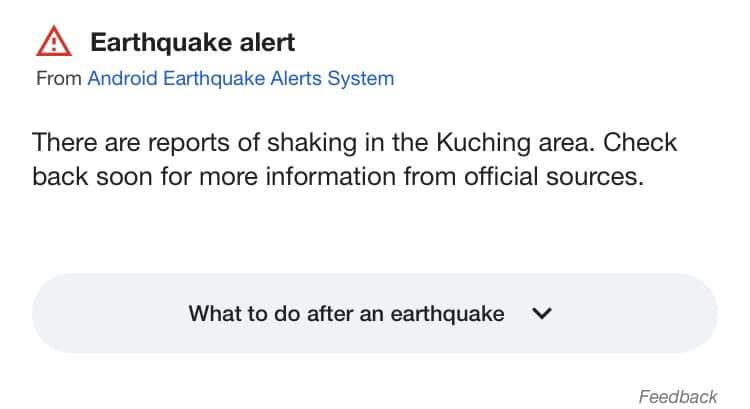Click the word "Android" in the source link
This screenshot has width=750, height=409.
pyautogui.click(x=124, y=78)
